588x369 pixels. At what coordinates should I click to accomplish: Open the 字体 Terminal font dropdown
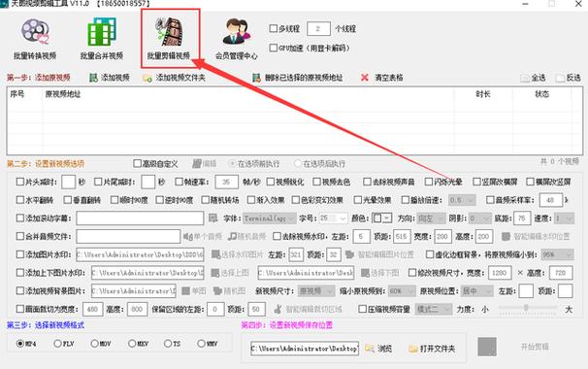coord(270,218)
